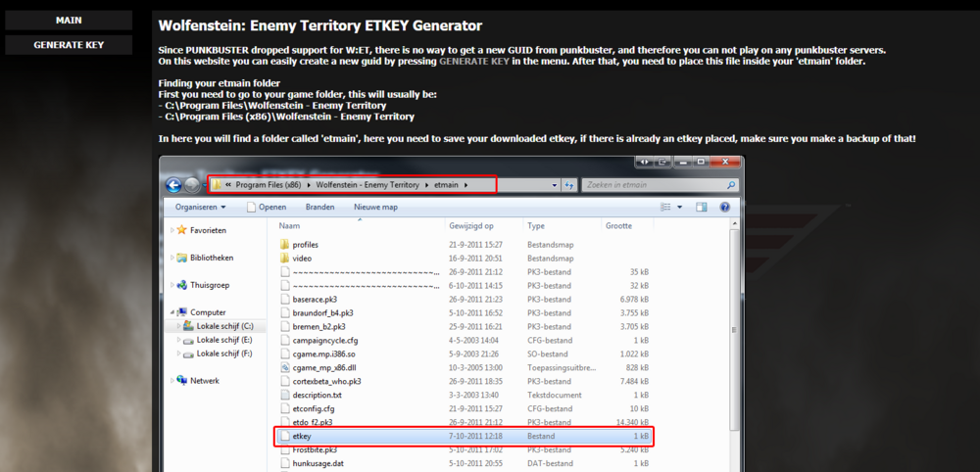This screenshot has height=472, width=980.
Task: Open the Organiseren dropdown menu
Action: tap(201, 207)
